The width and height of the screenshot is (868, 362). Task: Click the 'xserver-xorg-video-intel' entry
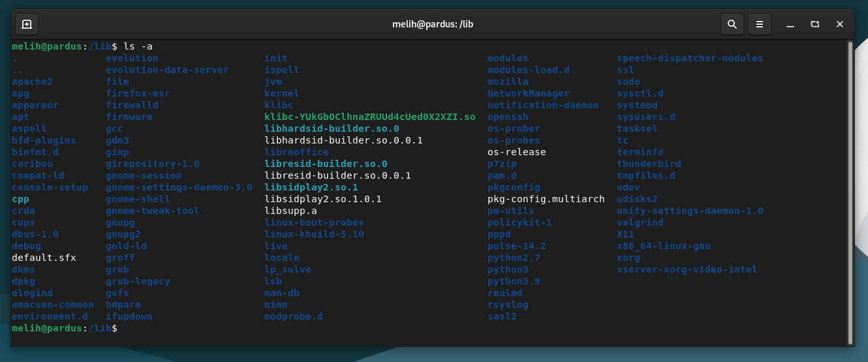point(687,269)
